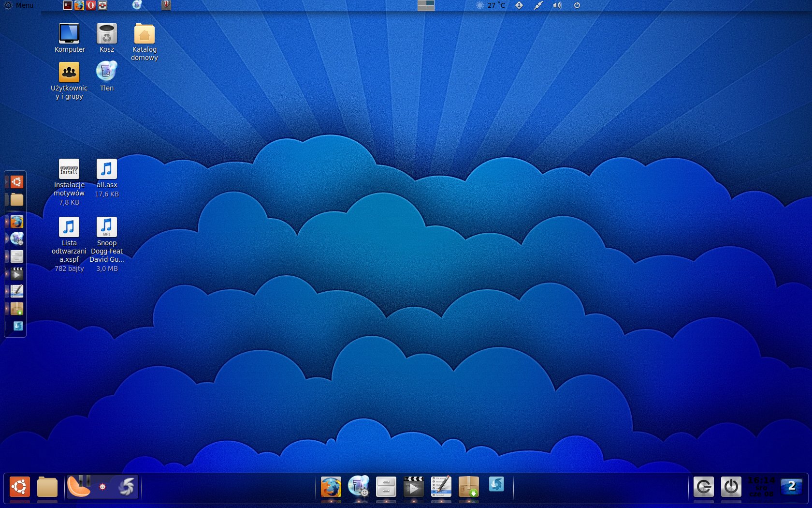The width and height of the screenshot is (812, 508).
Task: Launch Firefox from the bottom dock
Action: click(x=331, y=487)
